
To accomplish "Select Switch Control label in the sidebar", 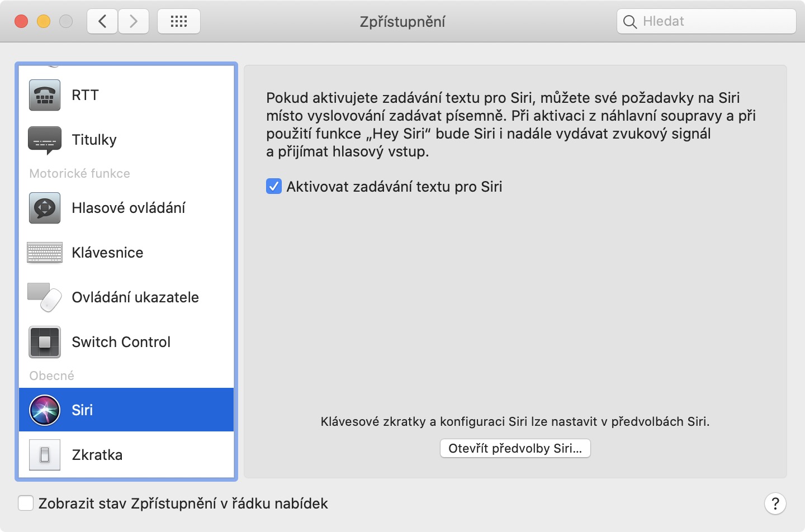I will tap(121, 342).
